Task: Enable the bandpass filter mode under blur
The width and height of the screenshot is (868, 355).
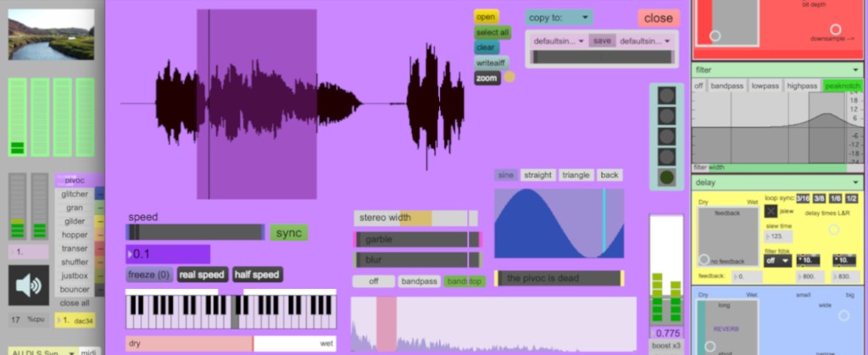Action: click(419, 280)
